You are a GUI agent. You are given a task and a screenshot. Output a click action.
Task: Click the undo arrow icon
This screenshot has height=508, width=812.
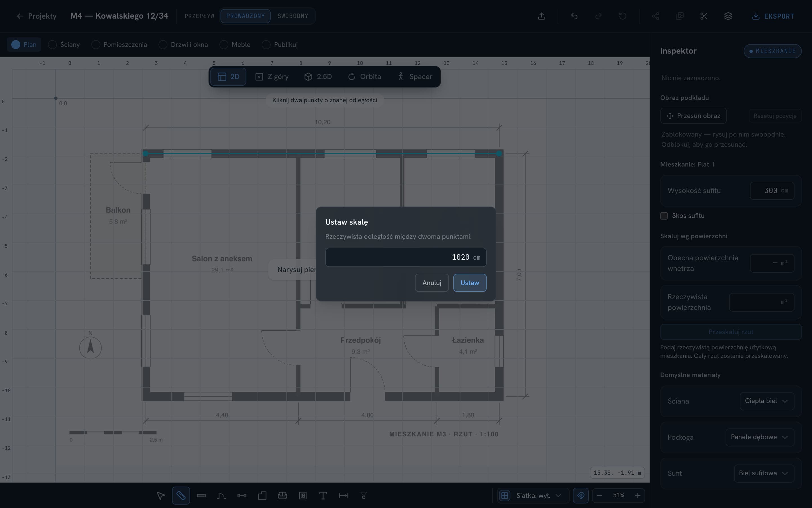point(574,16)
